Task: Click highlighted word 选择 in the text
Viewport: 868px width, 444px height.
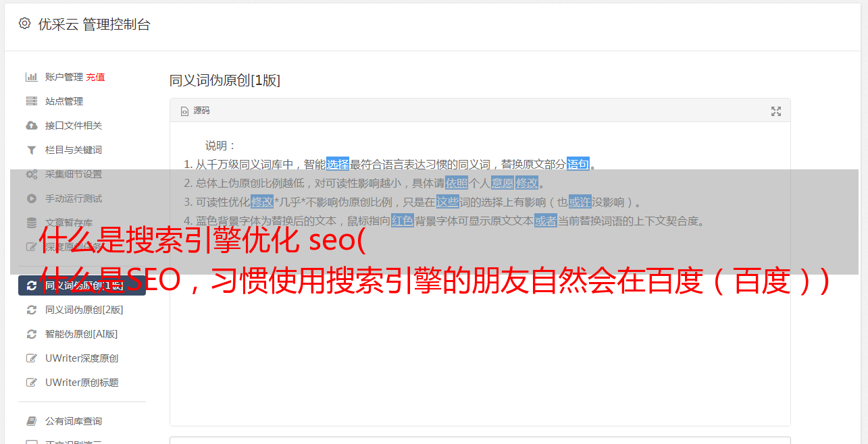Action: (x=338, y=164)
